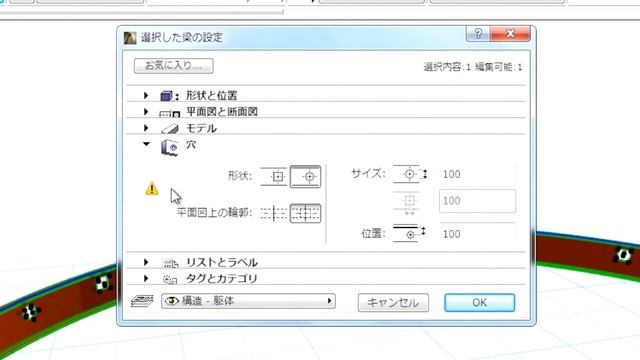Click the リストとラベル panel icon
The width and height of the screenshot is (640, 360).
pos(170,263)
